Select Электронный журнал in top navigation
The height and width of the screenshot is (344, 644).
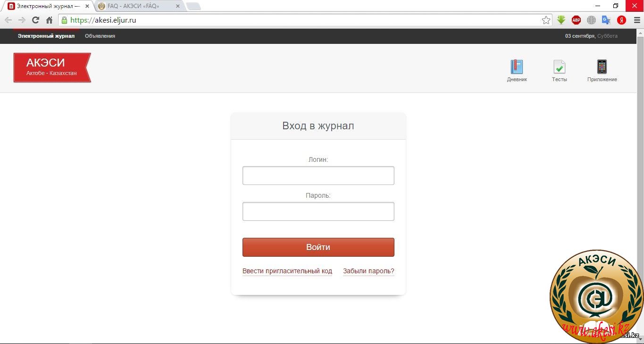point(46,36)
